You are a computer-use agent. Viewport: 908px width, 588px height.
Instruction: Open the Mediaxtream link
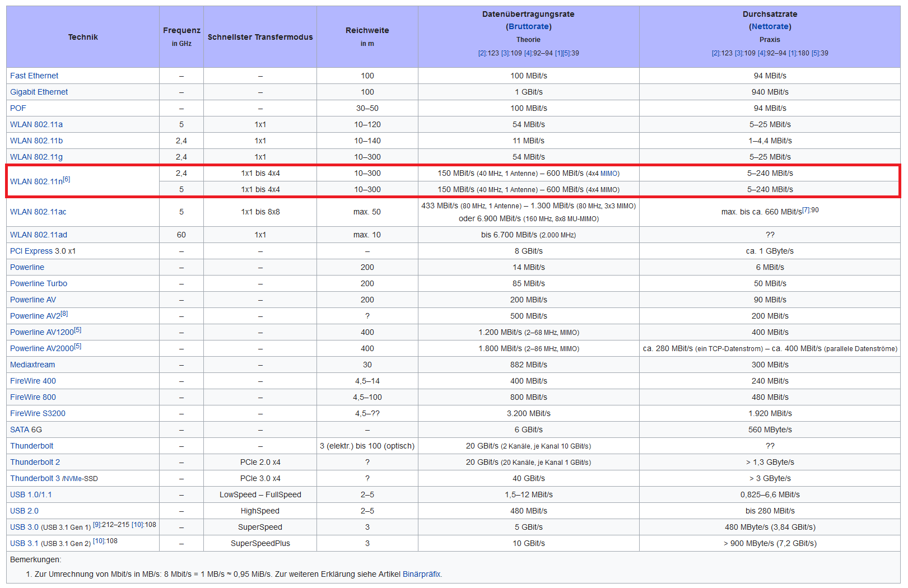pos(32,365)
